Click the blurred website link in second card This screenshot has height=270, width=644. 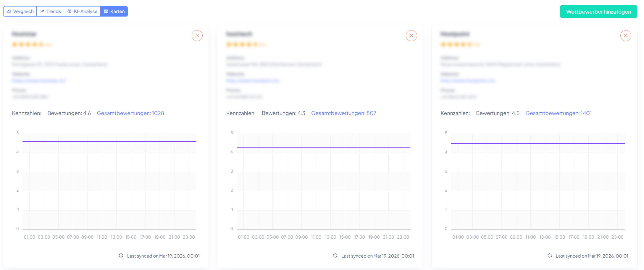[253, 80]
